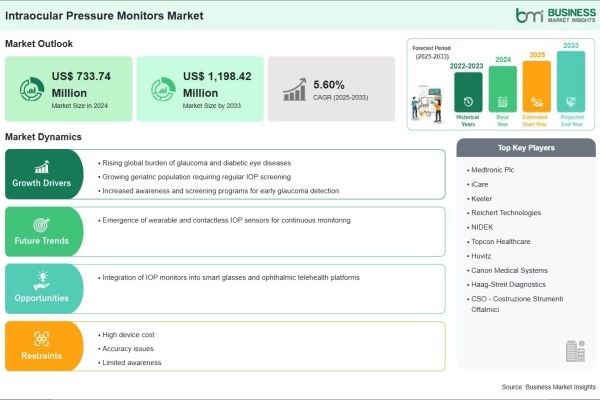Click 'High device cost' bullet

click(x=126, y=335)
